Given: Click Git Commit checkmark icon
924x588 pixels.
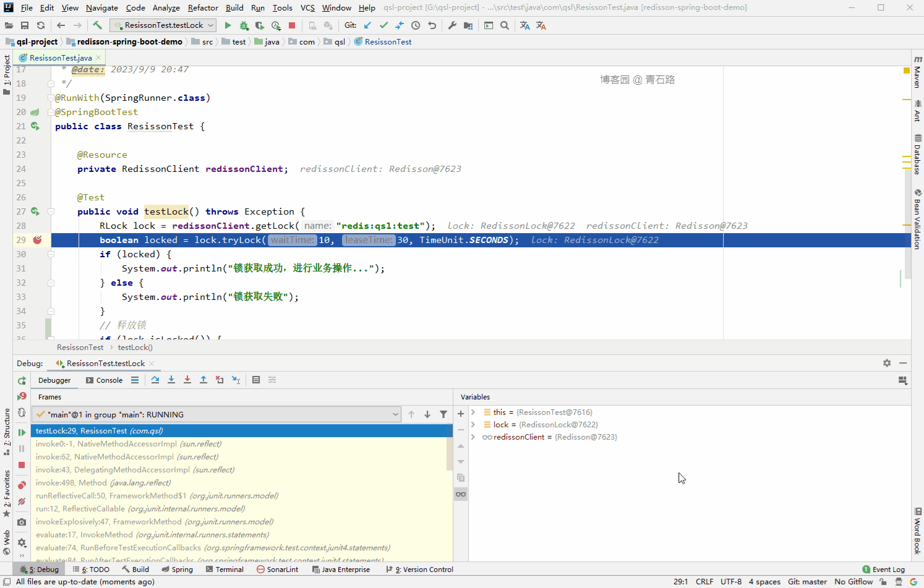Looking at the screenshot, I should pos(383,25).
